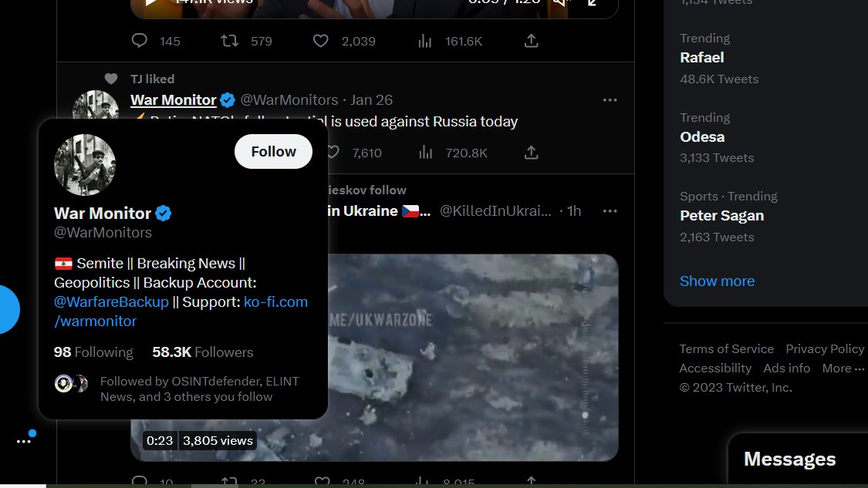
Task: Open the ko-fi.com/warmonitor support link
Action: (181, 311)
